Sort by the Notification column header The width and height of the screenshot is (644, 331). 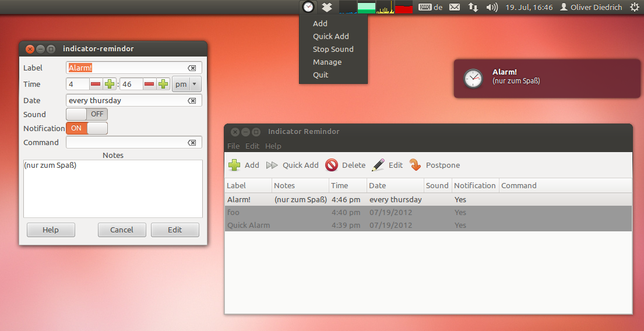[x=476, y=186]
